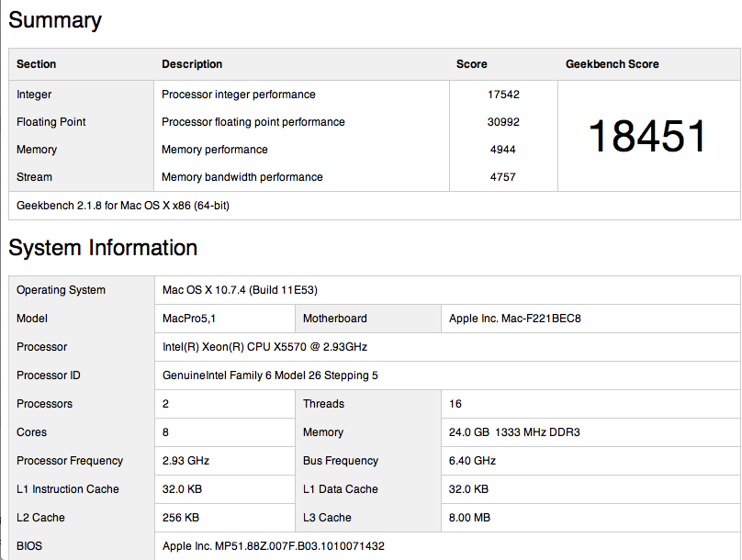Click the Geekbench Score column header
Screen dimensions: 742x560
(x=612, y=64)
